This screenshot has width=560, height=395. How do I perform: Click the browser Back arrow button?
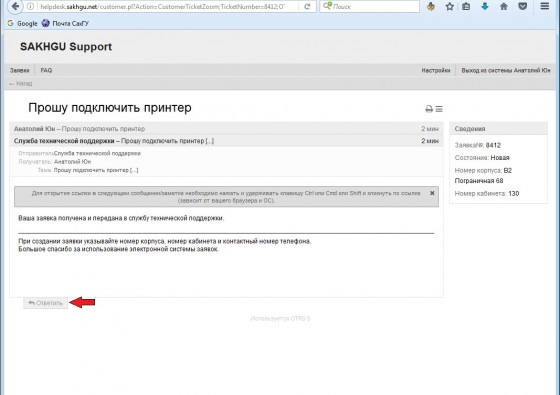pos(15,6)
